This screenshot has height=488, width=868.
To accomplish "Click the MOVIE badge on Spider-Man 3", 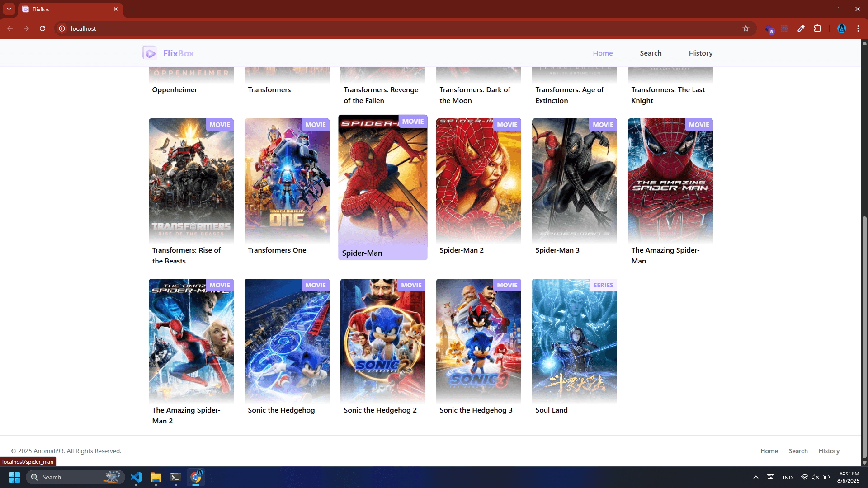I will (x=603, y=125).
